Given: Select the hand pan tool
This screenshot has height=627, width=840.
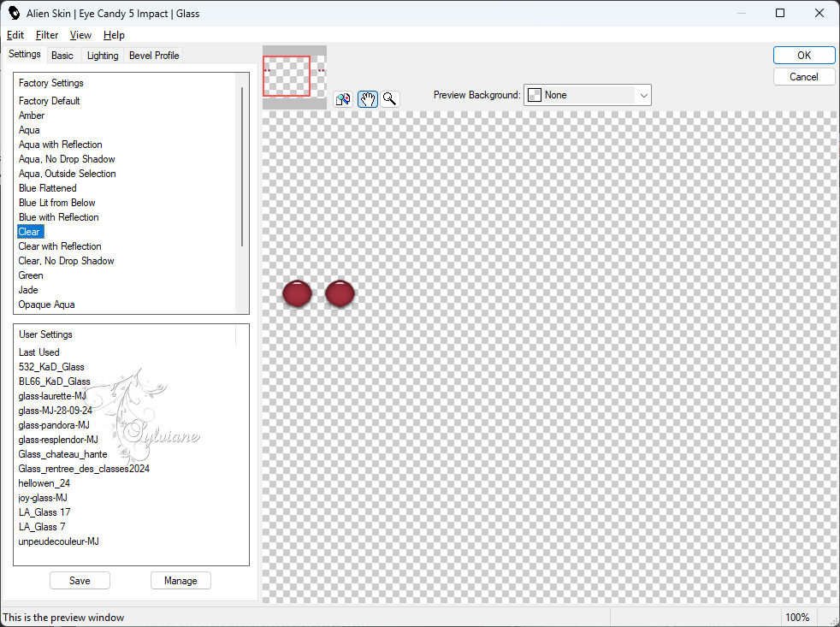Looking at the screenshot, I should 368,99.
